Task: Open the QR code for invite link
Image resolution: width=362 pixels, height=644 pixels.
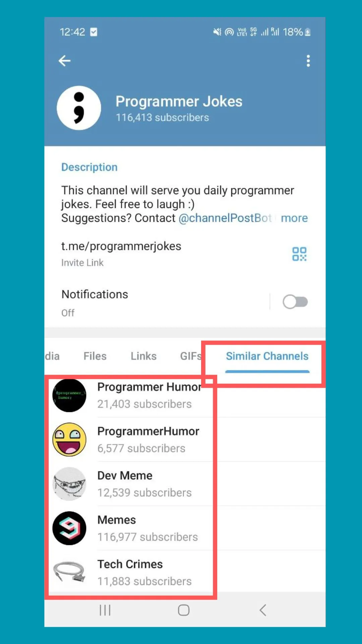Action: (299, 254)
